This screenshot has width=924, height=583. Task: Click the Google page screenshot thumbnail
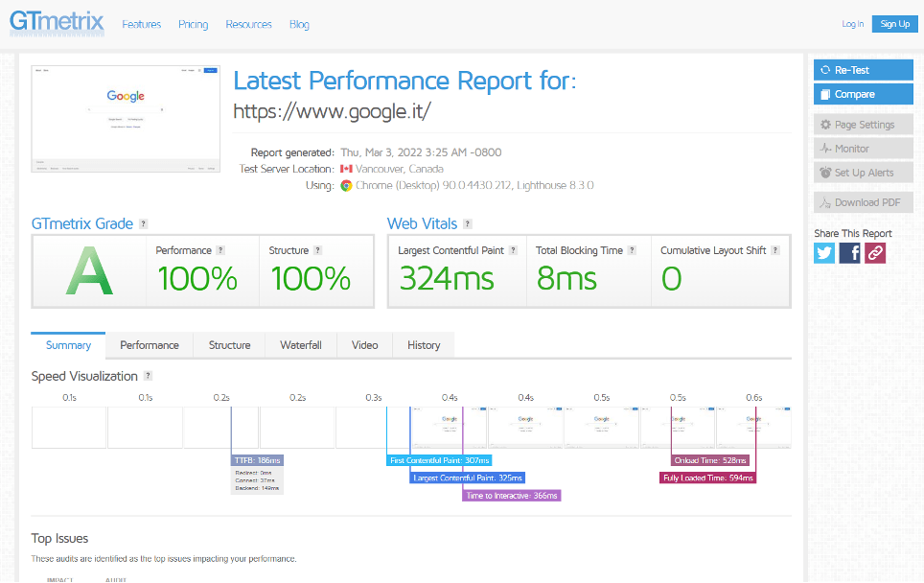click(126, 119)
